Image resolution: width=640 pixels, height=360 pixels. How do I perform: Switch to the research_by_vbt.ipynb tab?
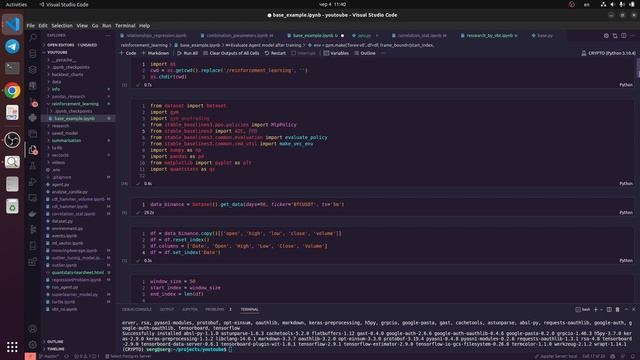(x=489, y=36)
